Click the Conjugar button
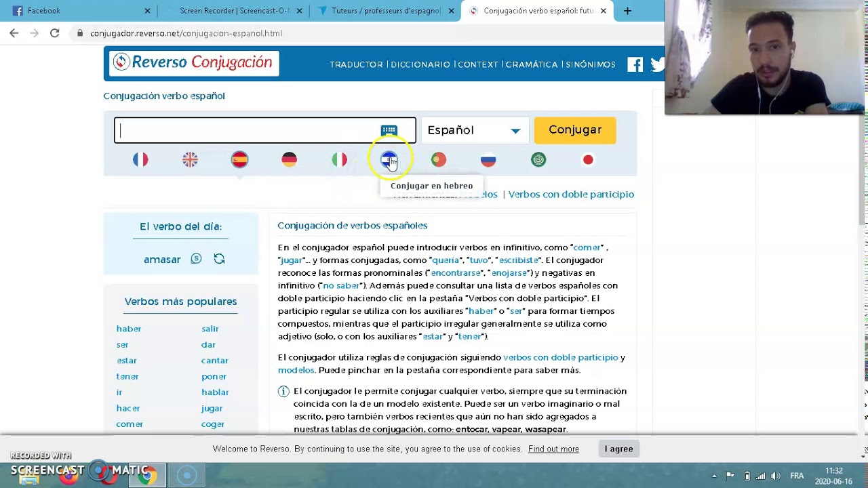The width and height of the screenshot is (868, 488). pos(575,130)
